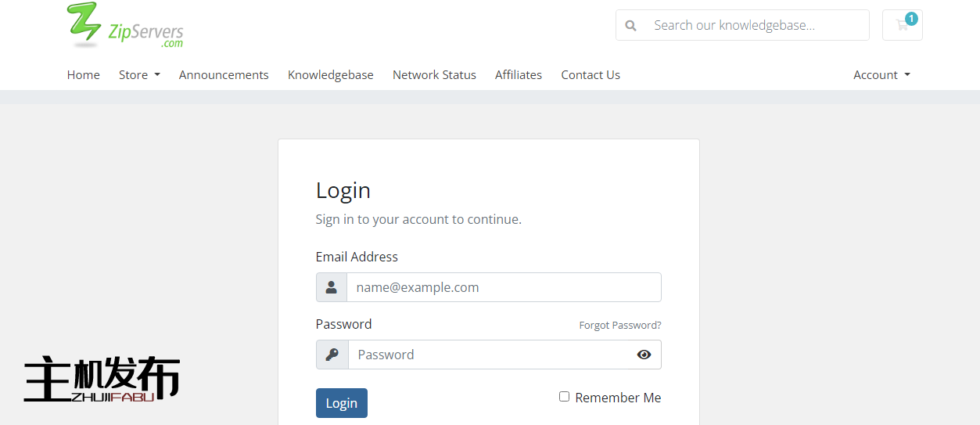Open the Account dropdown menu
This screenshot has width=980, height=425.
[881, 75]
